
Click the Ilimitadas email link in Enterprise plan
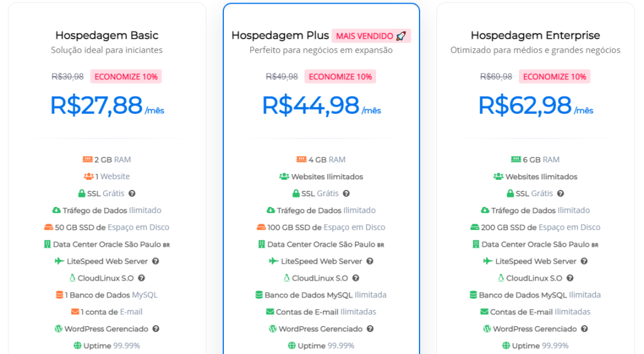(572, 312)
